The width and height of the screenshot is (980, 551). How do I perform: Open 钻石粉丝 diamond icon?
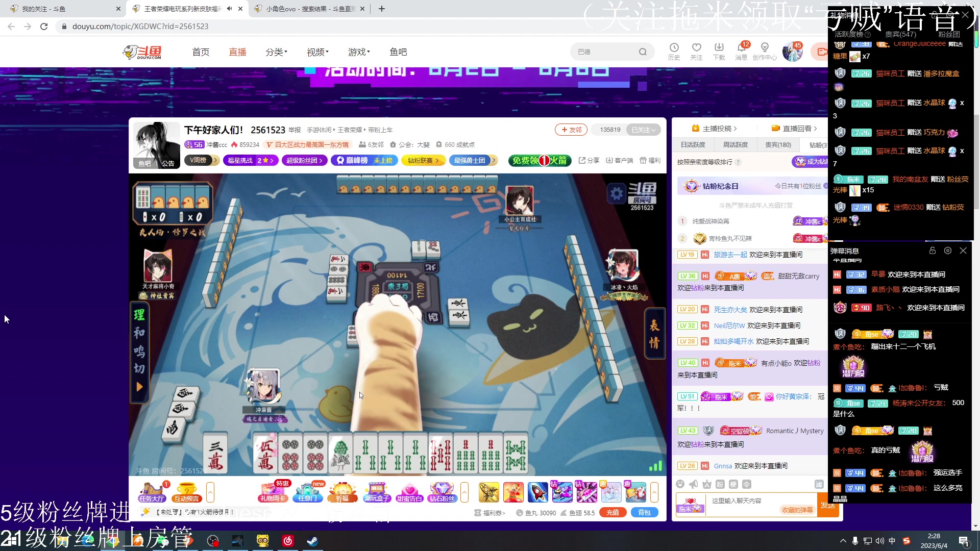tap(442, 492)
